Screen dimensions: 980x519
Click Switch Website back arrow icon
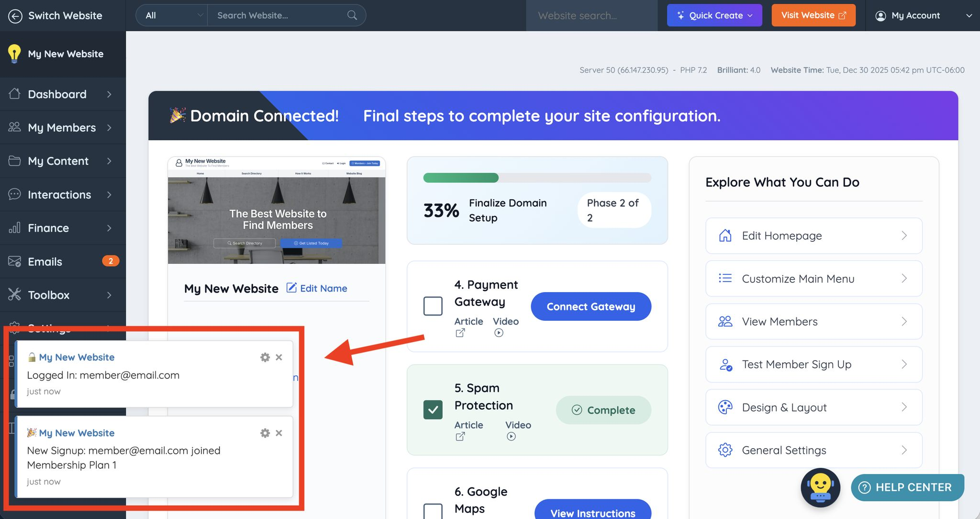click(x=15, y=16)
